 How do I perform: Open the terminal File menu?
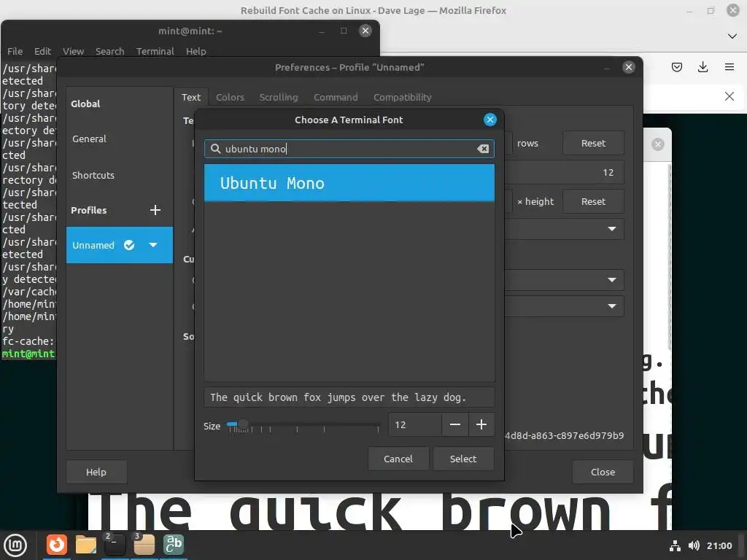tap(15, 52)
